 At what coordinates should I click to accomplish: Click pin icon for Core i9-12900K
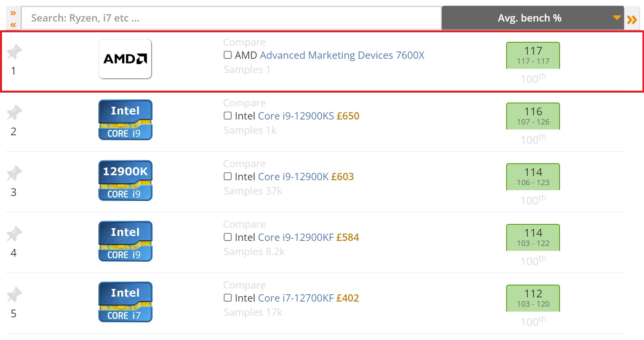(14, 174)
